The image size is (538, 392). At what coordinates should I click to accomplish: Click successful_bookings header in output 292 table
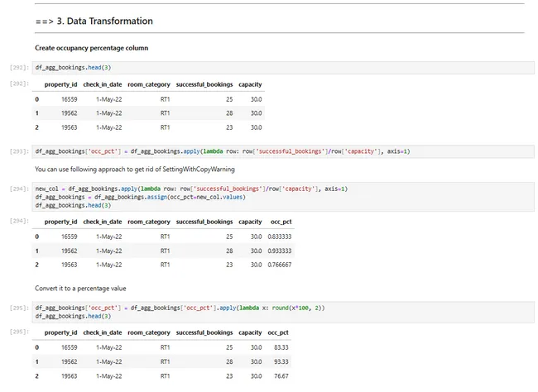(x=204, y=84)
